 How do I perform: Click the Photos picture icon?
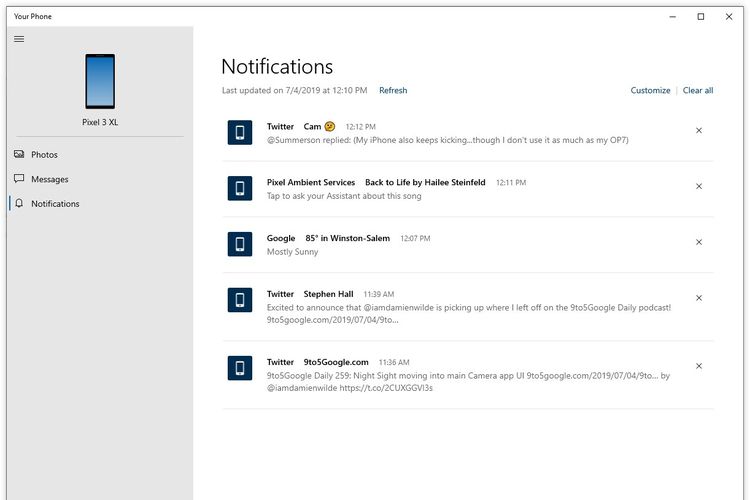coord(19,154)
